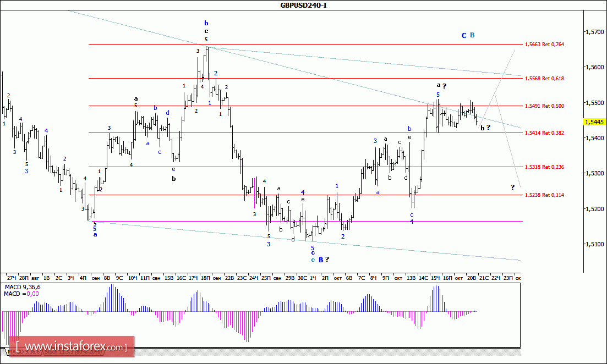The height and width of the screenshot is (364, 607).
Task: Select the 1,5414 Ret 0,382 level label
Action: (544, 133)
